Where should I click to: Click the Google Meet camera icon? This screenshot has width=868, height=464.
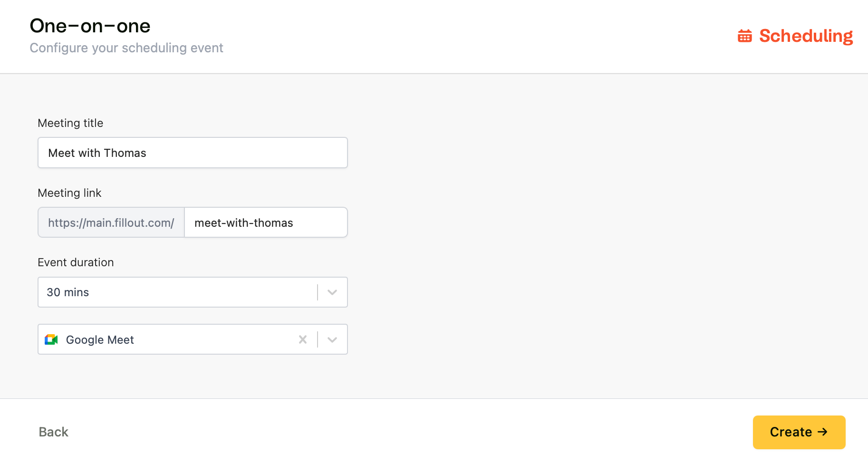51,339
